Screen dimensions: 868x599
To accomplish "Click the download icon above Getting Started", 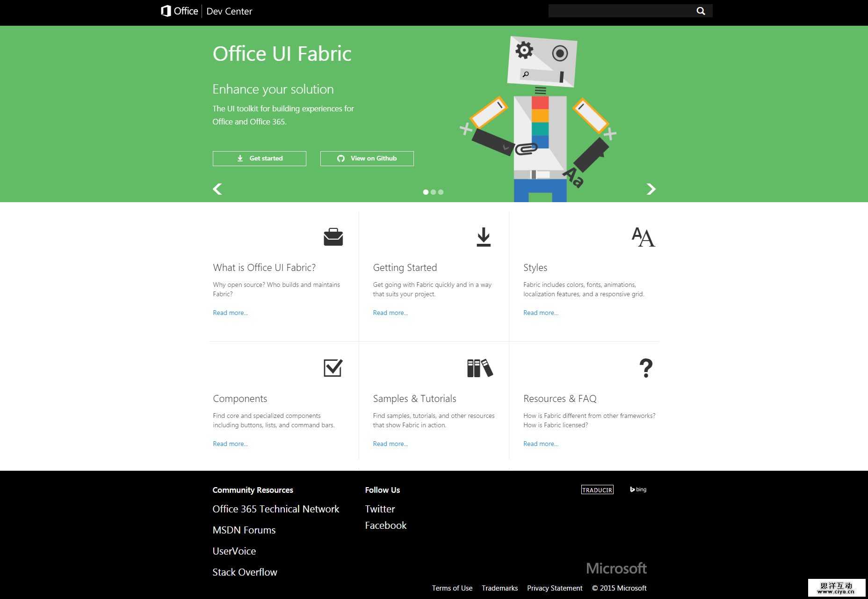I will pos(483,236).
